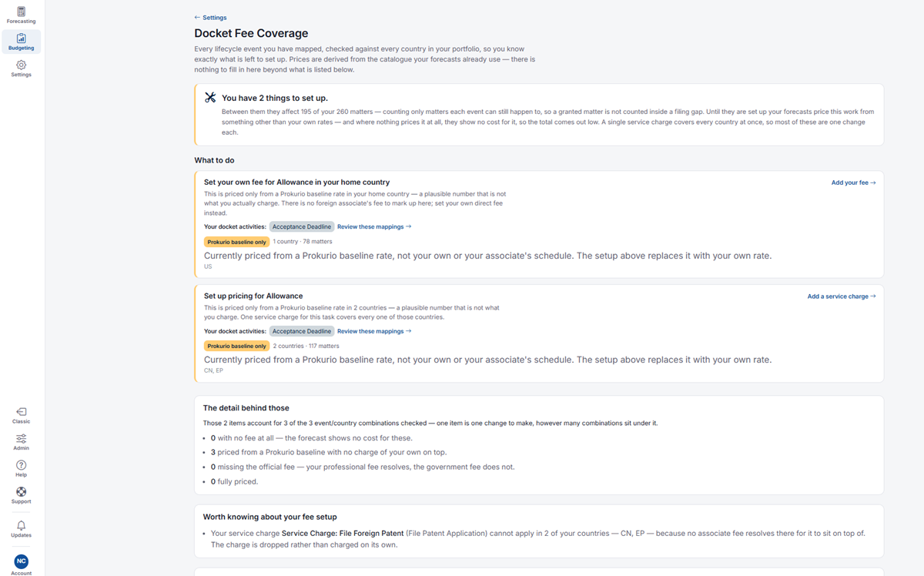Click 'Worth knowing about your fee setup' heading
The image size is (924, 576).
coord(270,517)
